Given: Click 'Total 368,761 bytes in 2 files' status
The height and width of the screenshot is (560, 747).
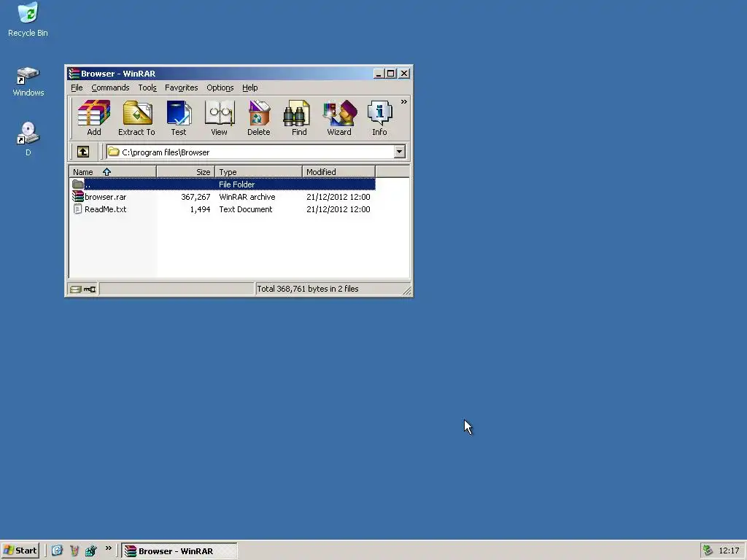Looking at the screenshot, I should [x=308, y=289].
